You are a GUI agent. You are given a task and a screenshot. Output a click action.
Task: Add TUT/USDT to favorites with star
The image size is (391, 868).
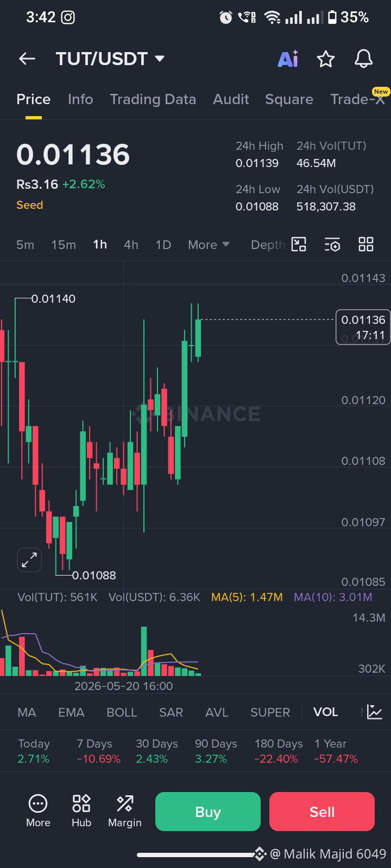[326, 59]
